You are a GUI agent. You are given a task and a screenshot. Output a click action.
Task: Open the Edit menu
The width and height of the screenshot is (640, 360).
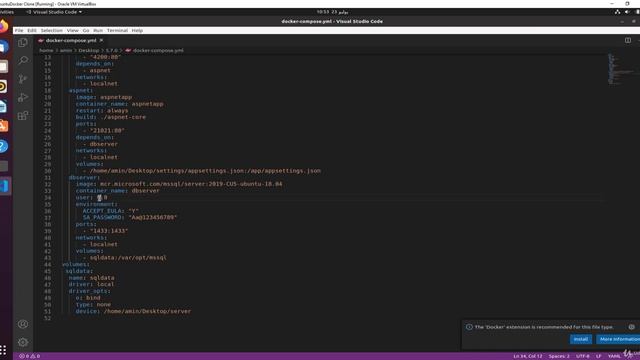tap(32, 31)
